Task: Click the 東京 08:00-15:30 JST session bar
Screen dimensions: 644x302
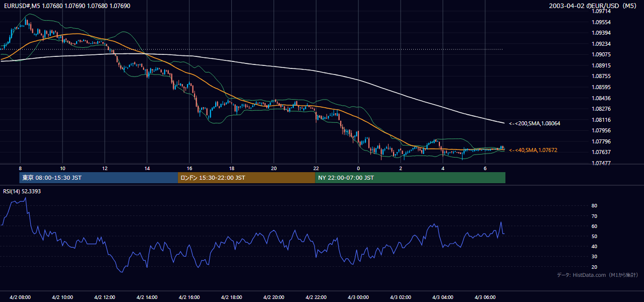Action: tap(99, 178)
